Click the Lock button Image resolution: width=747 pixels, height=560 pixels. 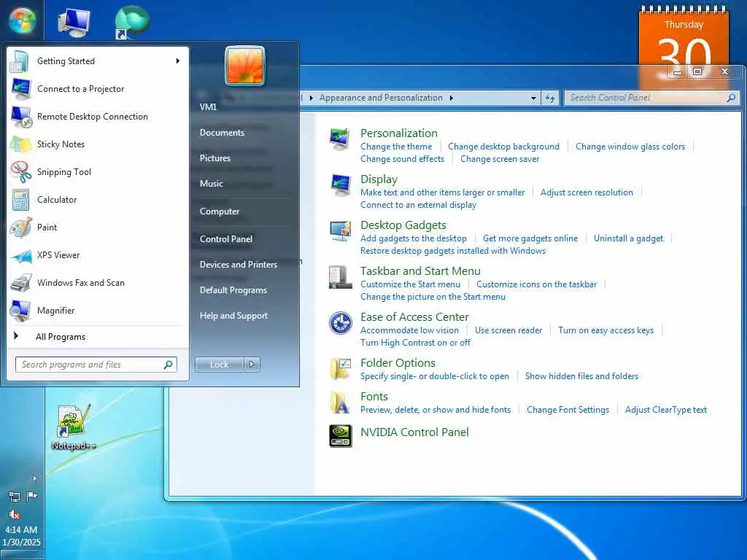point(219,365)
